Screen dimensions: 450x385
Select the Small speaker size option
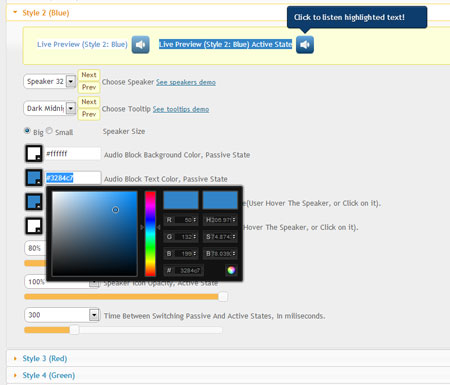tap(49, 131)
